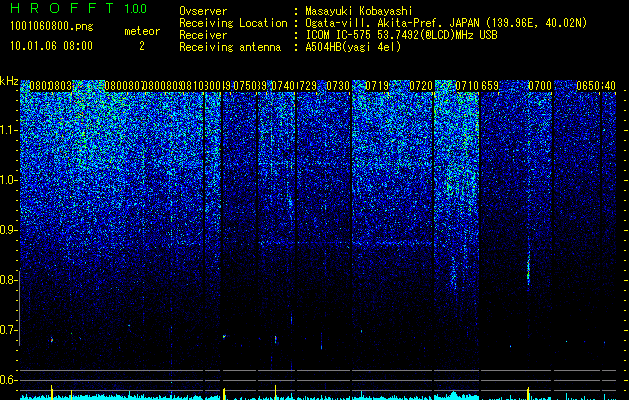Click the 0.6 kHz axis label
Screen dimensions: 629x400
[x=9, y=380]
